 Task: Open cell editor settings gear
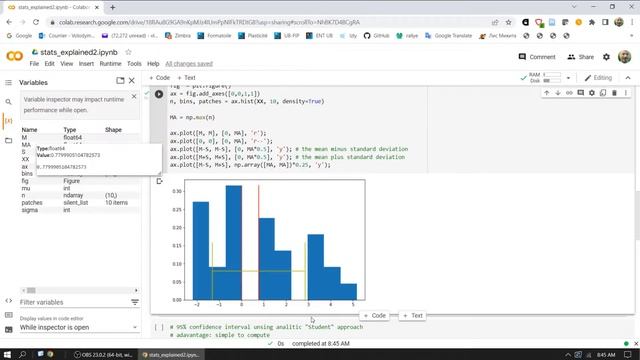tap(592, 93)
